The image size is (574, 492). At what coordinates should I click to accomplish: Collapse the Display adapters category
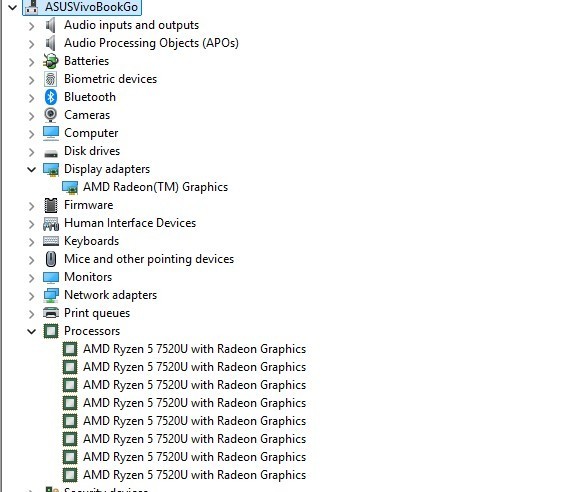click(x=31, y=169)
